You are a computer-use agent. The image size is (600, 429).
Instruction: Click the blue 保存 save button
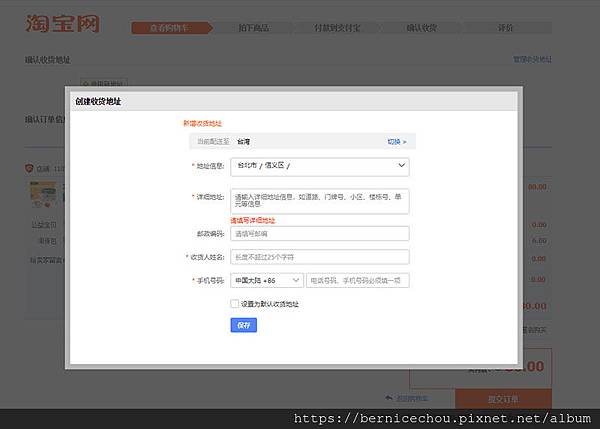(243, 325)
